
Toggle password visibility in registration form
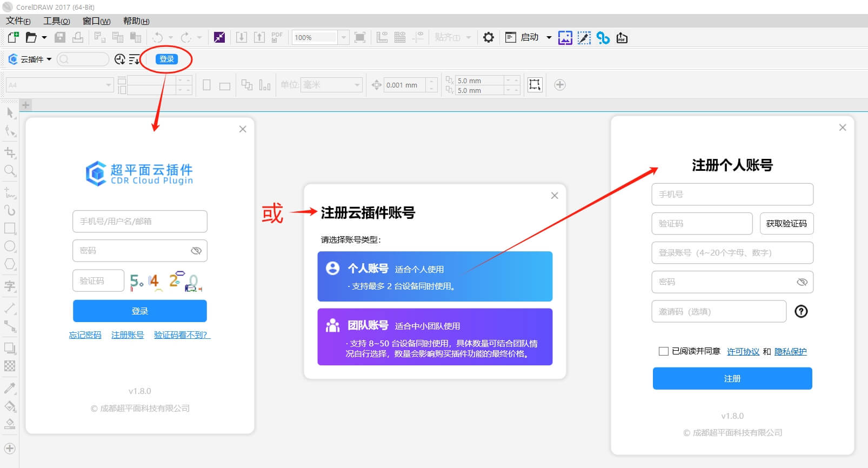pos(802,282)
